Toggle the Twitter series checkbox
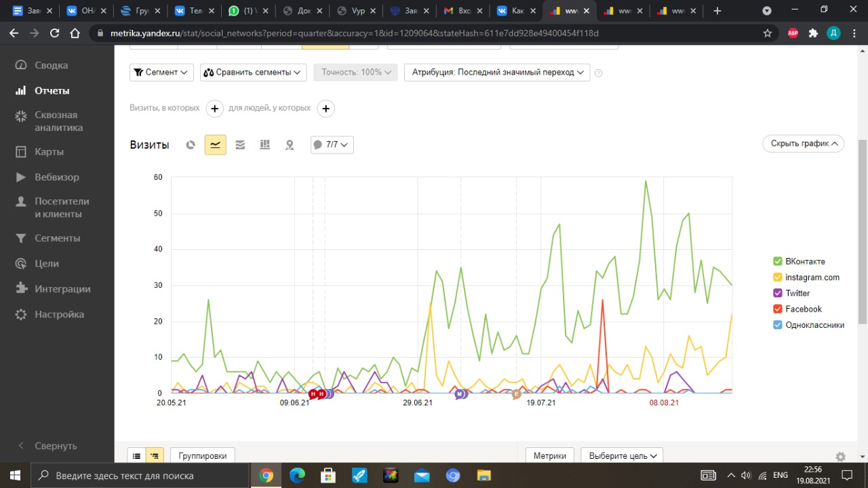The height and width of the screenshot is (488, 868). 778,293
